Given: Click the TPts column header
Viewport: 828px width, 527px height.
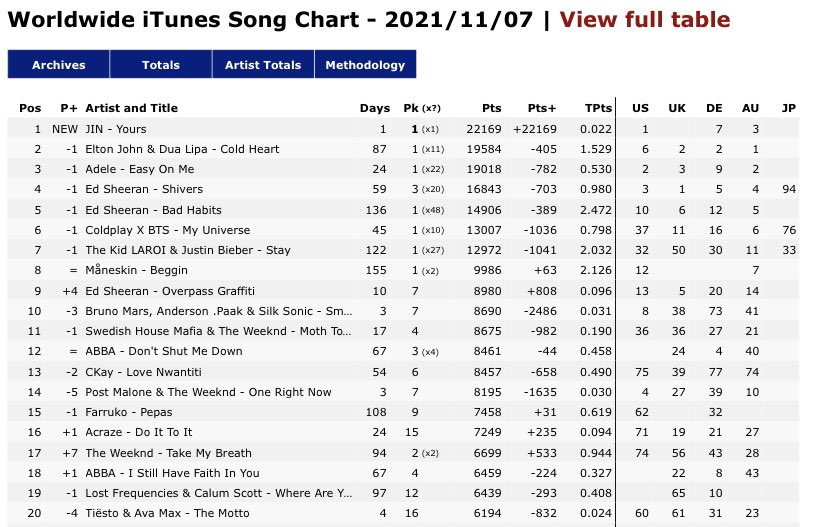Looking at the screenshot, I should 598,108.
